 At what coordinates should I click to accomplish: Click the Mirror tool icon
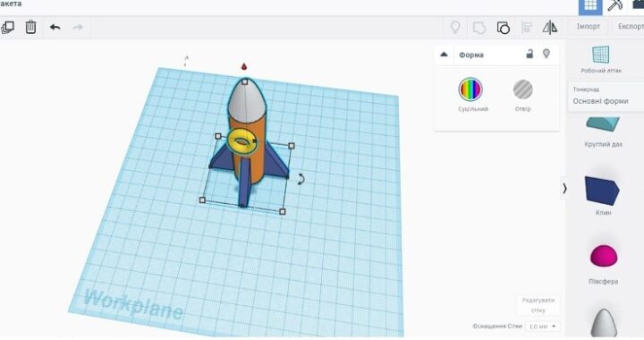(549, 28)
